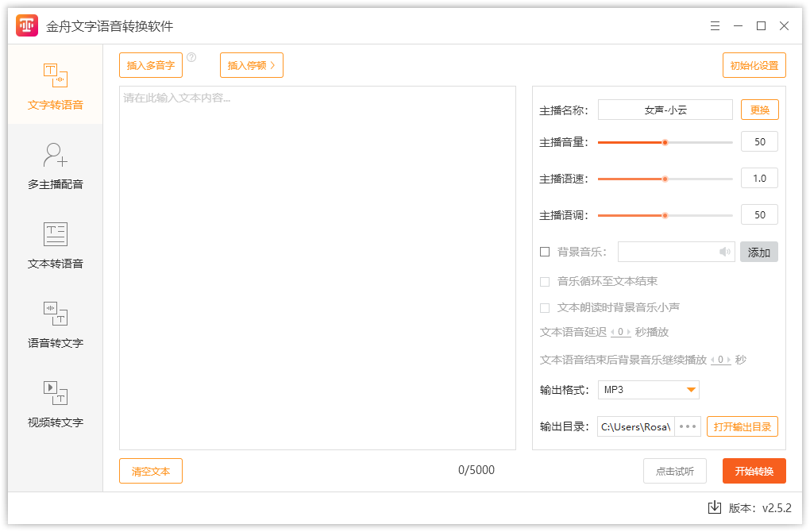The width and height of the screenshot is (810, 532).
Task: Click the app logo icon
Action: point(26,25)
